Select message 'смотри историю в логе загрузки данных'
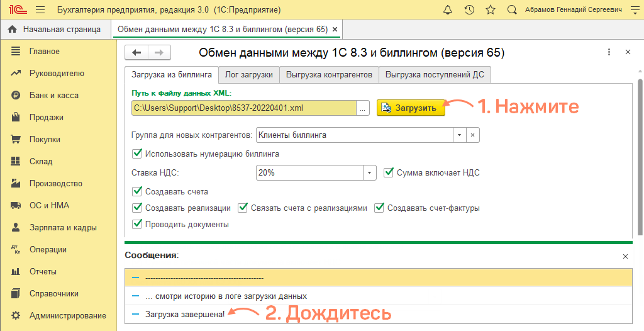This screenshot has width=644, height=331. 378,296
